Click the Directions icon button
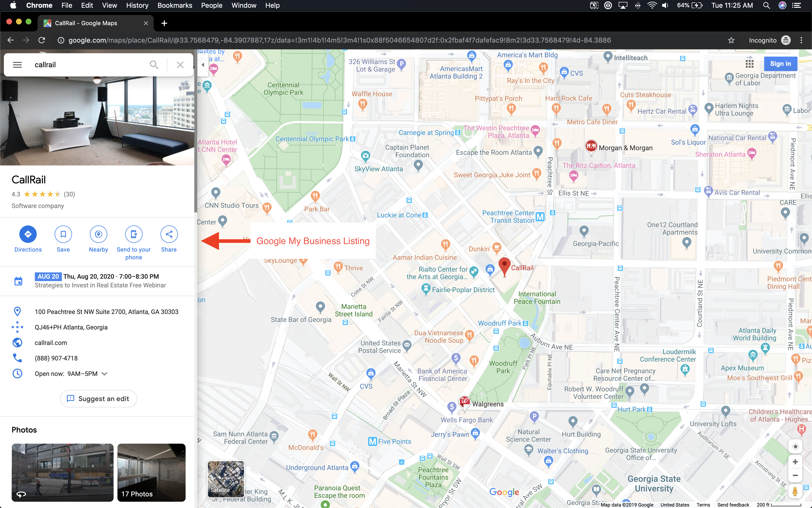Image resolution: width=812 pixels, height=508 pixels. click(28, 234)
